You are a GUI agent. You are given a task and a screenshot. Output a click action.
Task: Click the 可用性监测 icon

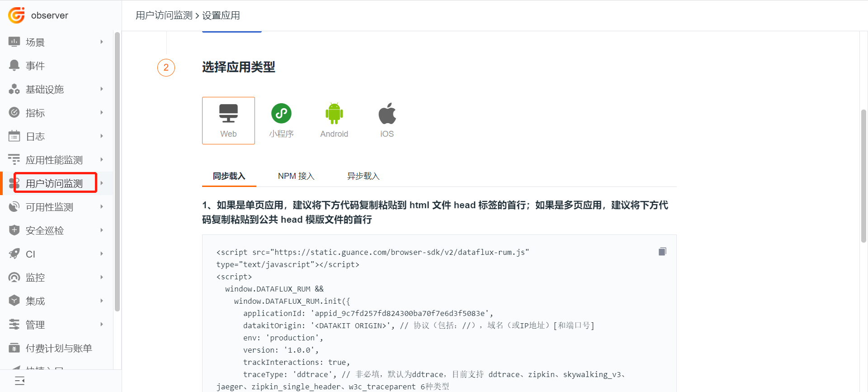pyautogui.click(x=14, y=207)
